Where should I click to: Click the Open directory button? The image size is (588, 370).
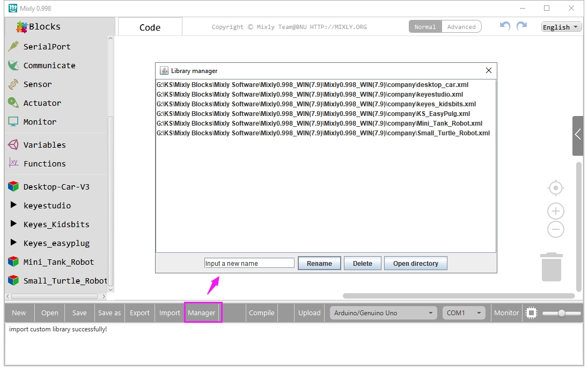click(415, 264)
